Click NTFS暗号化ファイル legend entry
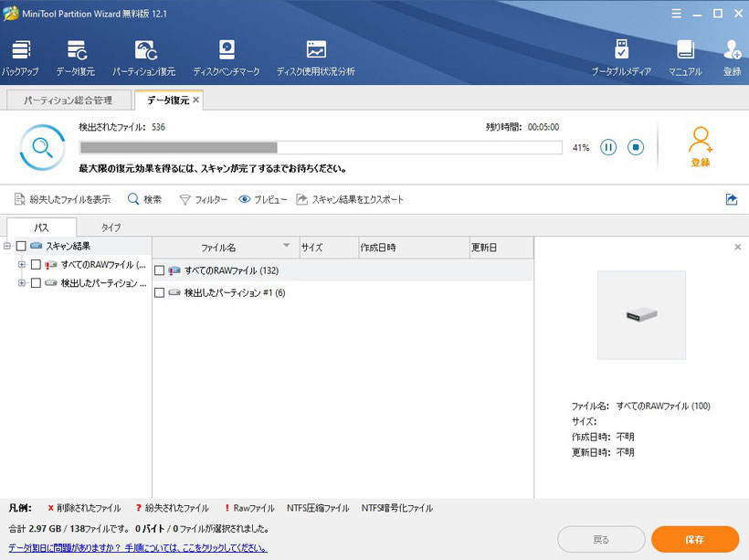 point(397,508)
